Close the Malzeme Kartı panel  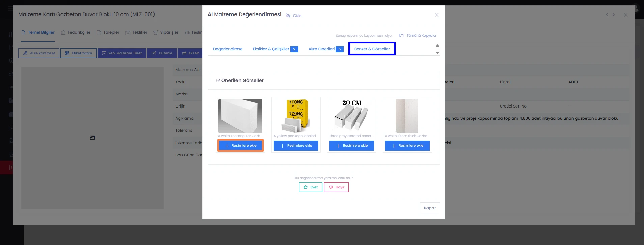[x=626, y=15]
